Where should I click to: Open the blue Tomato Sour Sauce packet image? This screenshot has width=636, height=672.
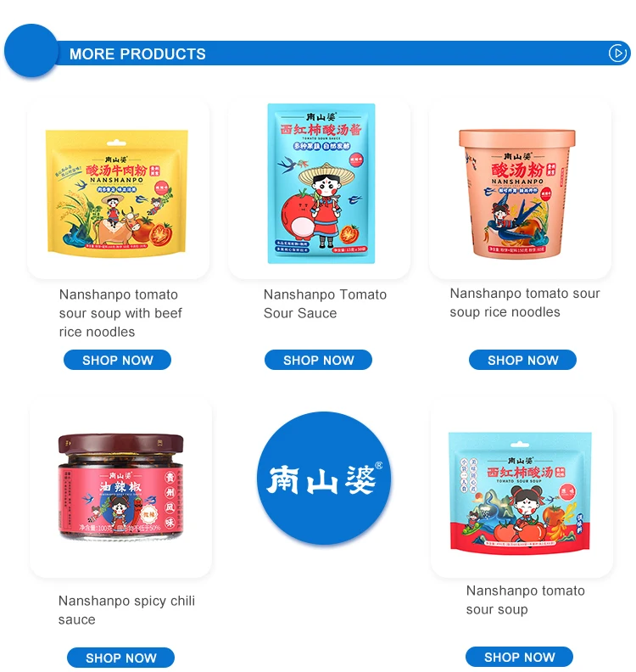(x=321, y=183)
